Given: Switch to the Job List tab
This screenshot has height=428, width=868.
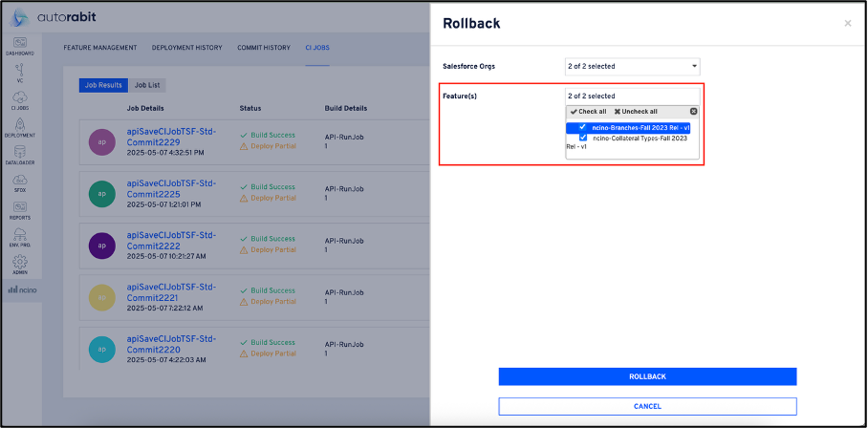Looking at the screenshot, I should click(x=146, y=85).
